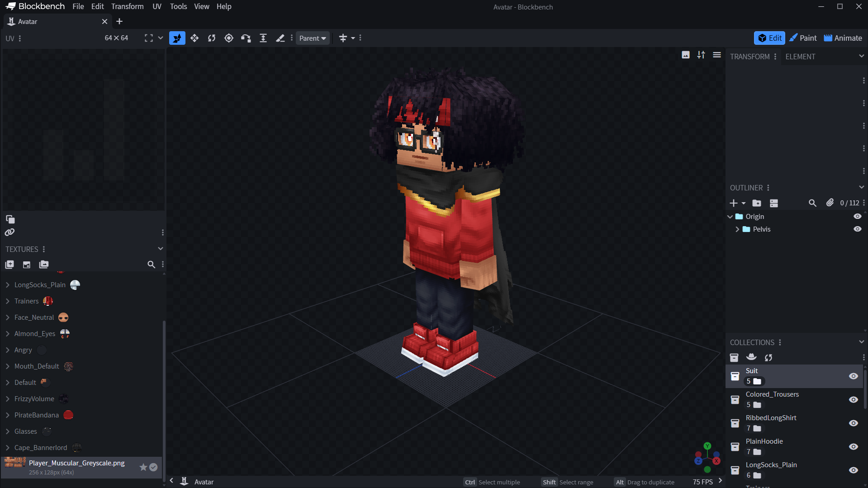The width and height of the screenshot is (868, 488).
Task: Select the Rotate tool
Action: click(x=211, y=38)
